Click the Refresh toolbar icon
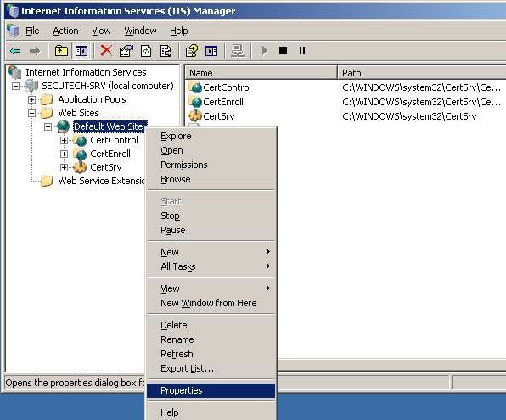The width and height of the screenshot is (506, 420). click(146, 51)
